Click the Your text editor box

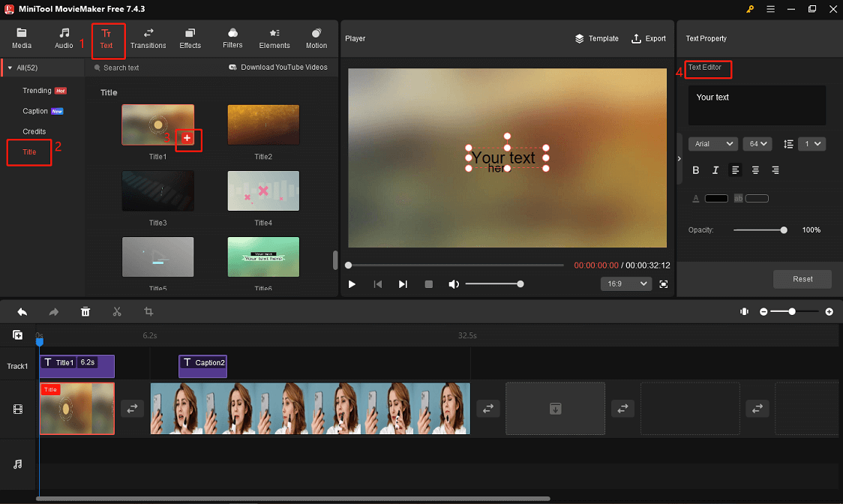[x=757, y=106]
